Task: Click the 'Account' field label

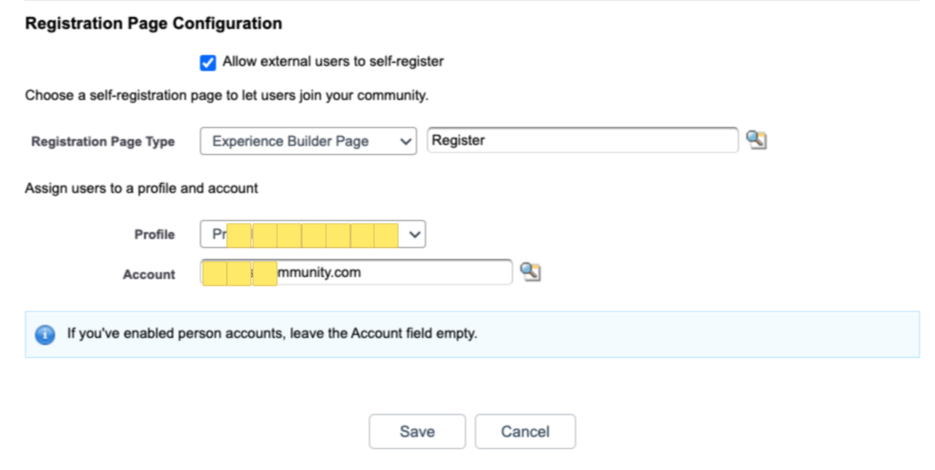Action: pos(148,274)
